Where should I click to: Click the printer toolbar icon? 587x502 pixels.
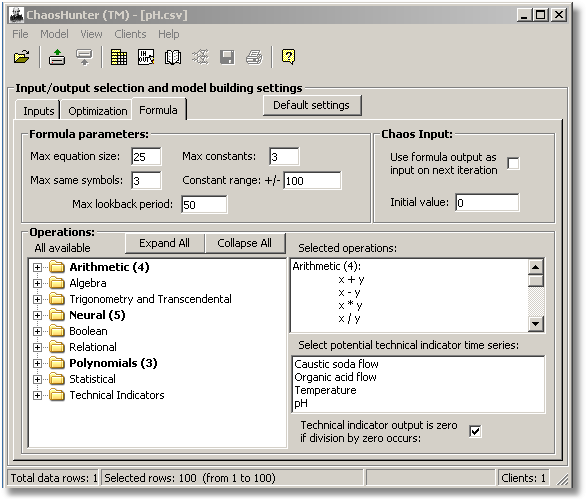pyautogui.click(x=254, y=58)
